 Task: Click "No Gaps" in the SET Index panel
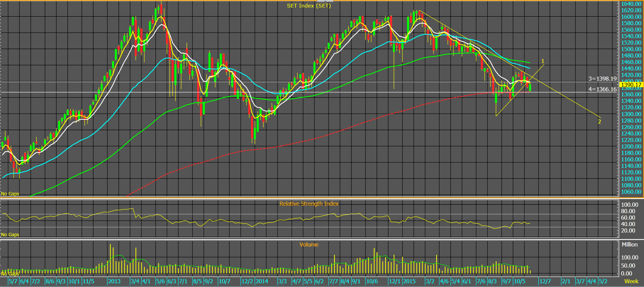pos(10,194)
